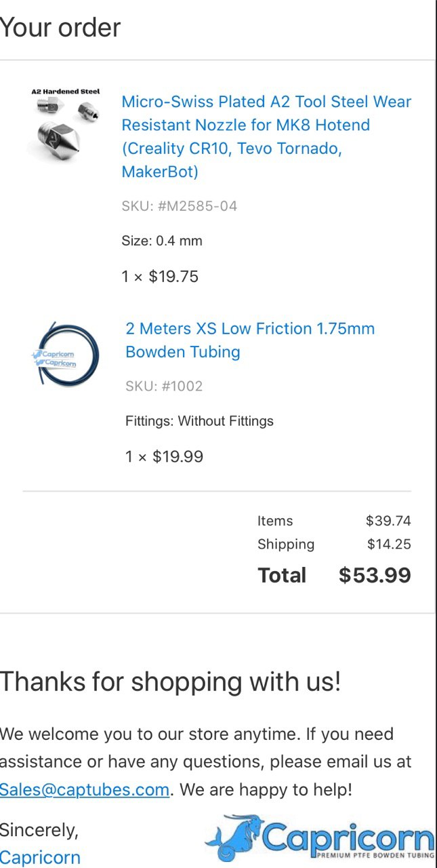Image resolution: width=437 pixels, height=868 pixels.
Task: Select the SKU #1002 text
Action: 164,387
